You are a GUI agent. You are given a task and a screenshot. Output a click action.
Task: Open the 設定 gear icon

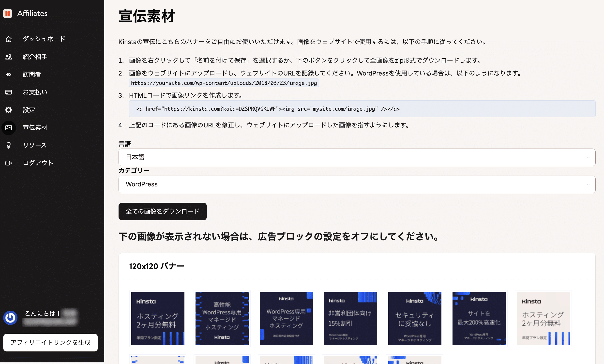point(9,110)
